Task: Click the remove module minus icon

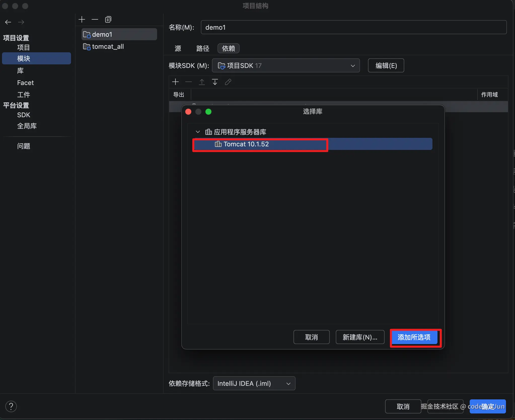Action: click(x=95, y=19)
